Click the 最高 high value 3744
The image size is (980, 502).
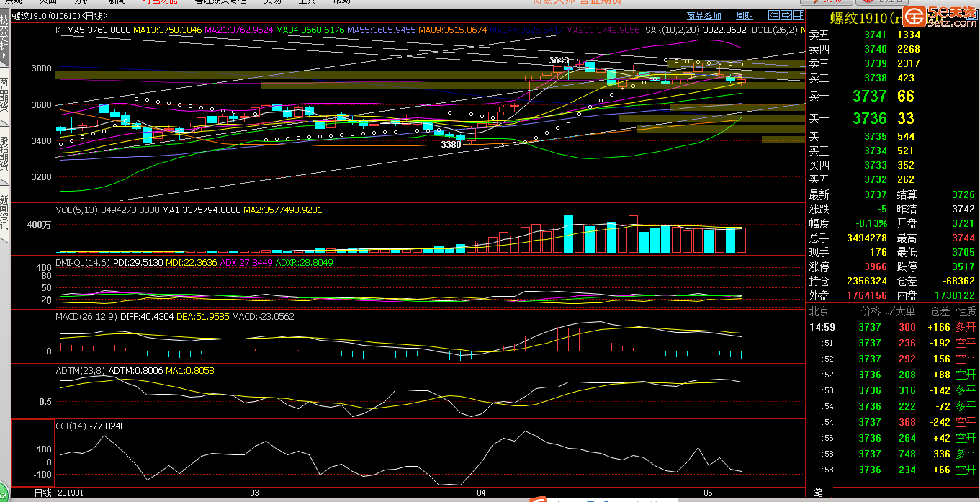click(963, 238)
